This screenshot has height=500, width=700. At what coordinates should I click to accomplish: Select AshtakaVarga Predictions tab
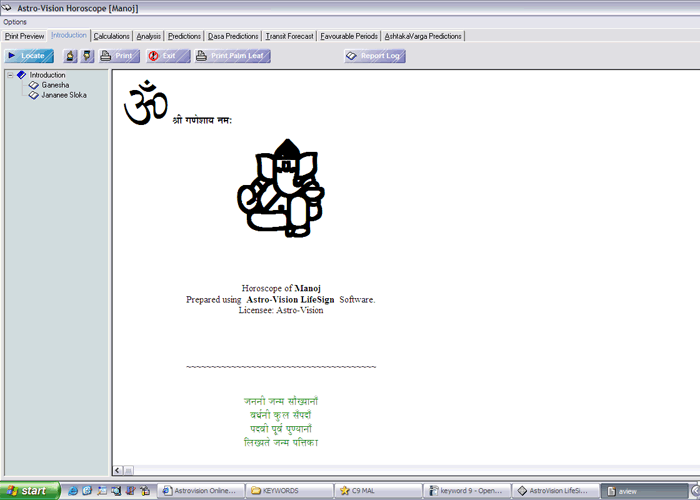[423, 36]
